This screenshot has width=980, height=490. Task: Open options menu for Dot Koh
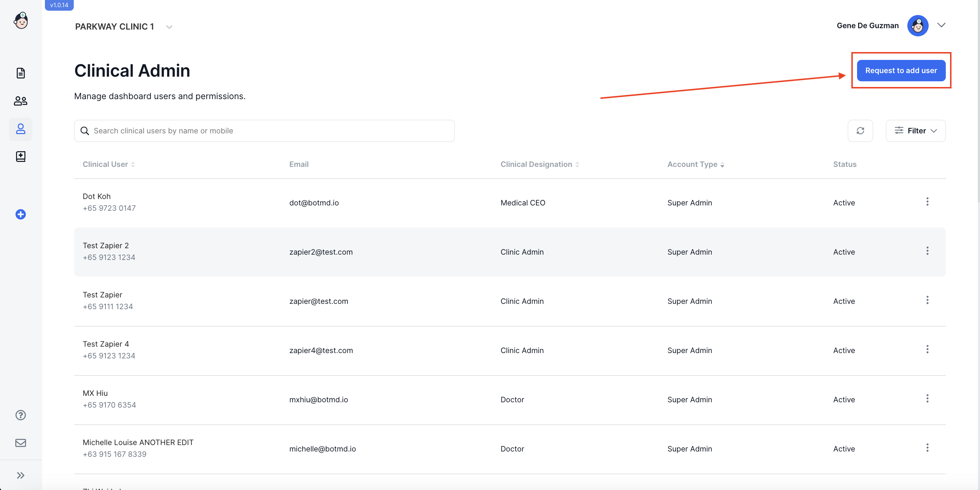coord(927,202)
